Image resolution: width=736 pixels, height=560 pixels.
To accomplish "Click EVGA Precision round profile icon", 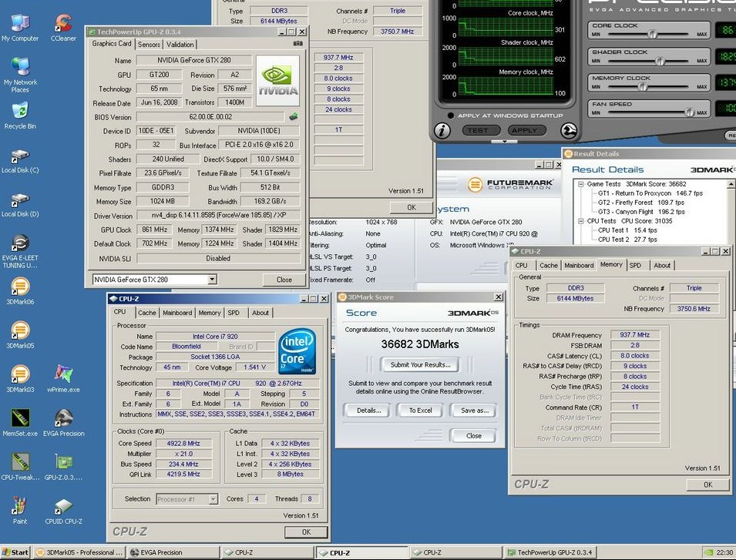I will coord(569,131).
